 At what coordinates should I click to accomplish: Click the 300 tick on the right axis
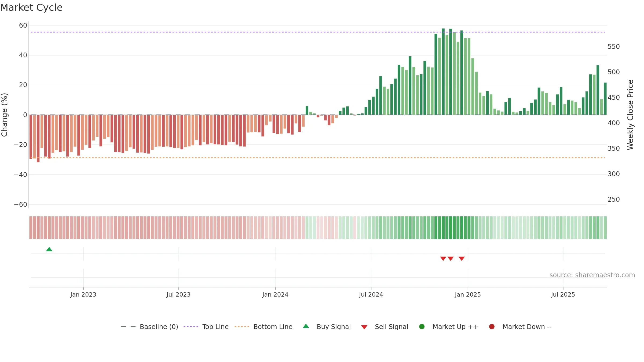tap(614, 174)
